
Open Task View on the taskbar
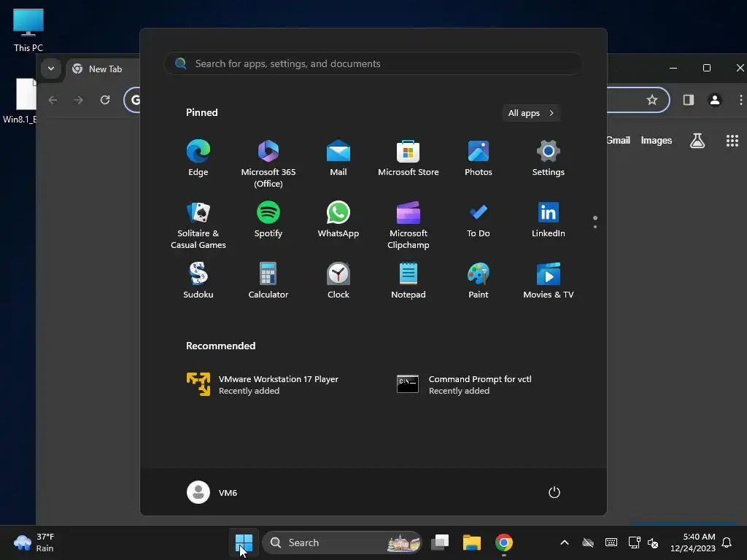tap(440, 542)
